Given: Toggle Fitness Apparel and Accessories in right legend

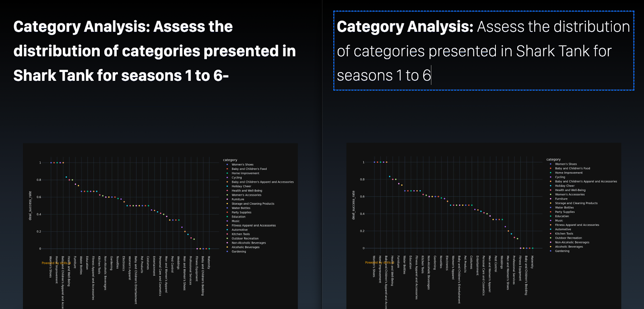Looking at the screenshot, I should tap(577, 225).
